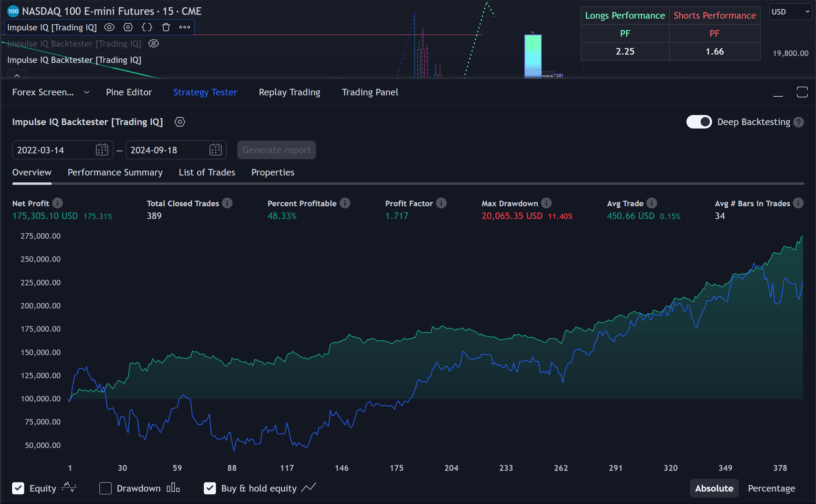Open Impulse IQ indicator settings
The width and height of the screenshot is (816, 504).
(x=128, y=27)
